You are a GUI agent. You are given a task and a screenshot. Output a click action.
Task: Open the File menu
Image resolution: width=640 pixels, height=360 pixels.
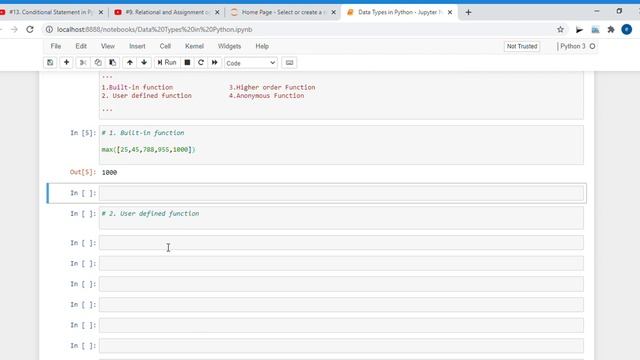point(56,46)
